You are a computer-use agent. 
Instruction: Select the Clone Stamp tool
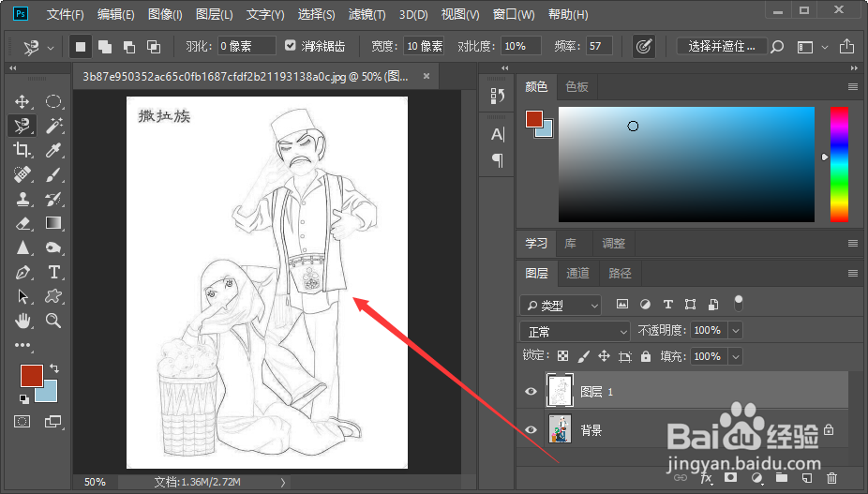[x=22, y=199]
